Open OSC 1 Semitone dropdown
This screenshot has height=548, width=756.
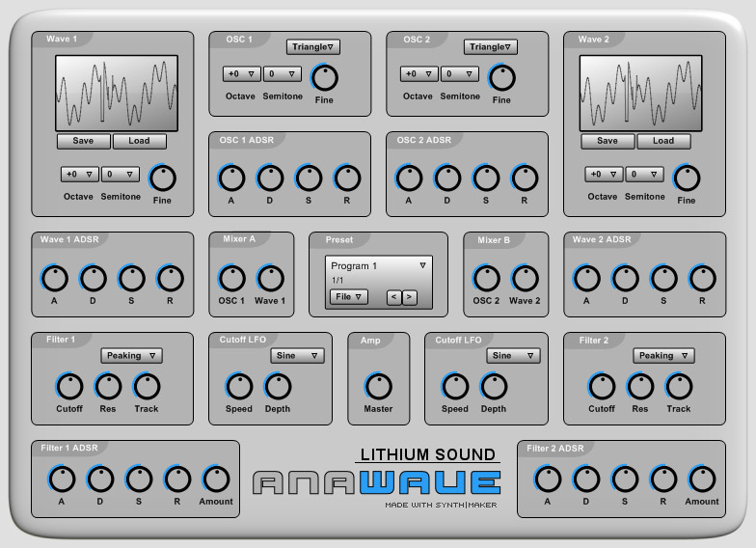click(282, 73)
